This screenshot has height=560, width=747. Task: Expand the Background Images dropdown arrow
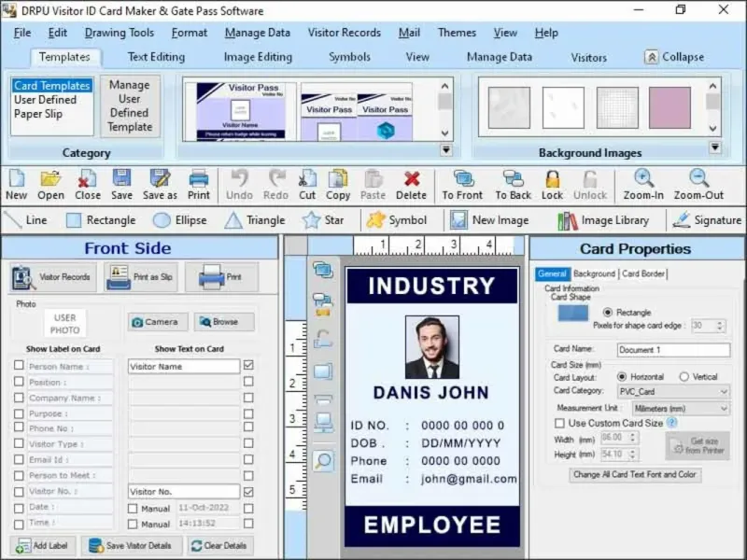[714, 147]
